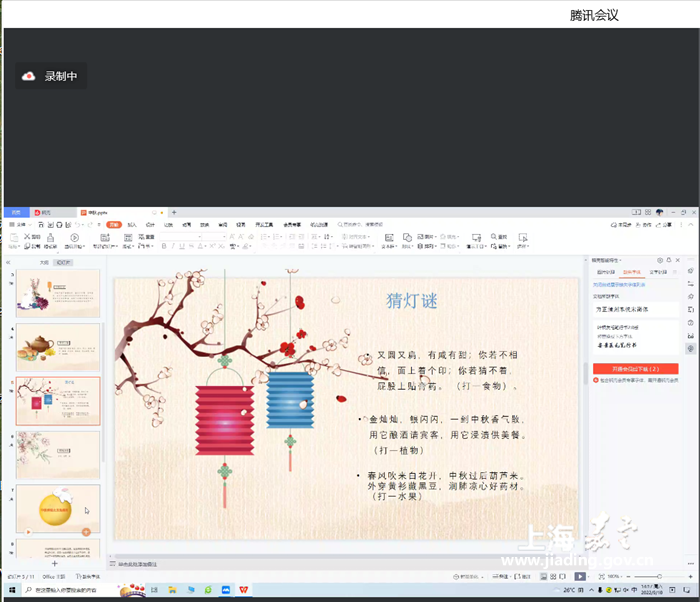
Task: Open the font size combo box
Action: 215,236
